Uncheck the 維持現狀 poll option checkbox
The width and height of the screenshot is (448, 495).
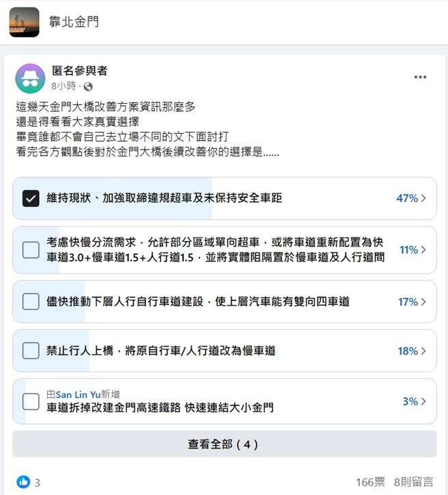(x=31, y=198)
